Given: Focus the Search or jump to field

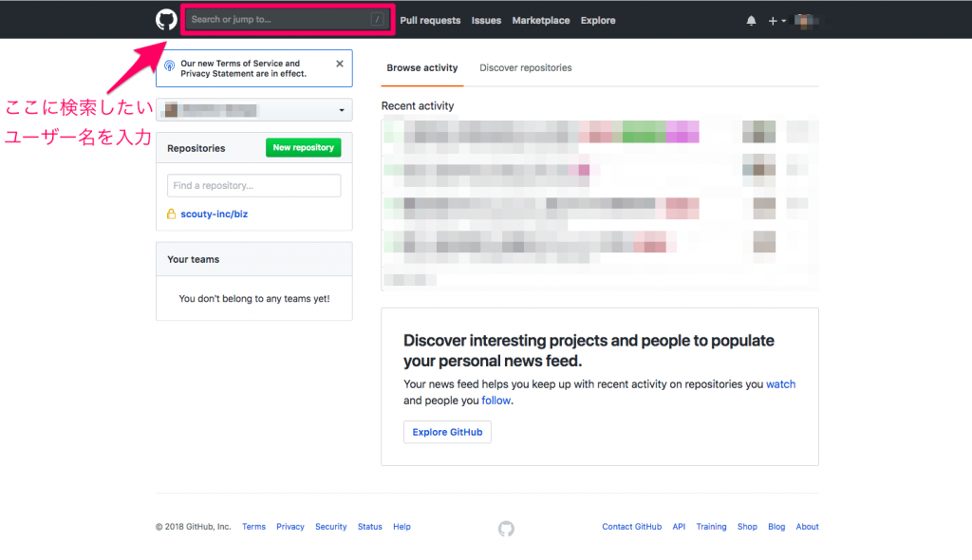Looking at the screenshot, I should [x=275, y=20].
